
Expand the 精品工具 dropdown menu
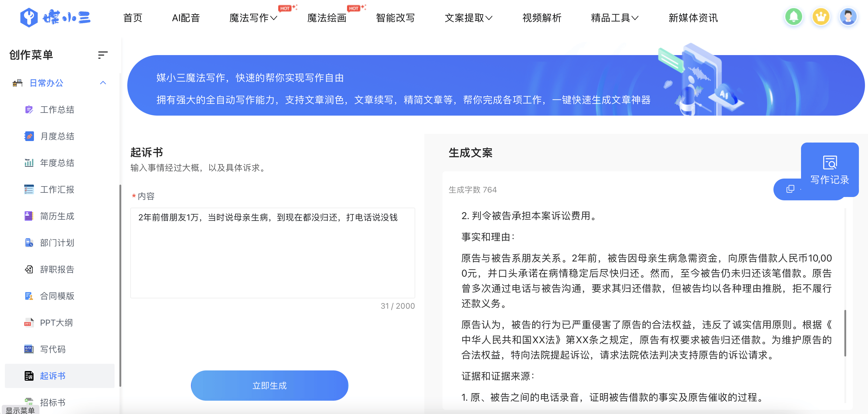[614, 18]
